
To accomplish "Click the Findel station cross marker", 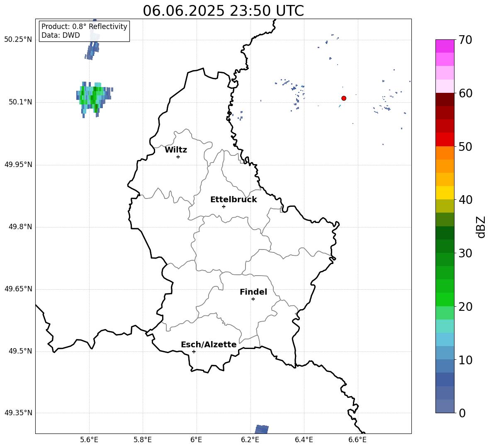I will [253, 299].
